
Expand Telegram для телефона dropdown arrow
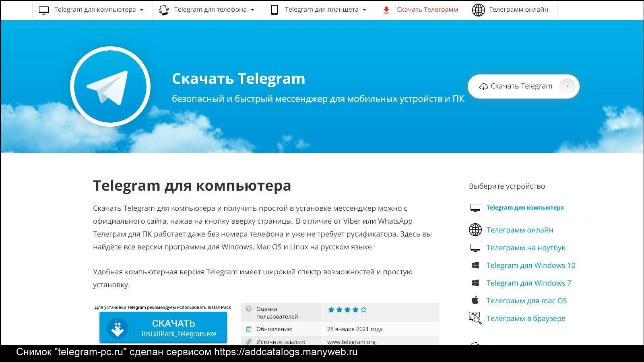(x=252, y=10)
